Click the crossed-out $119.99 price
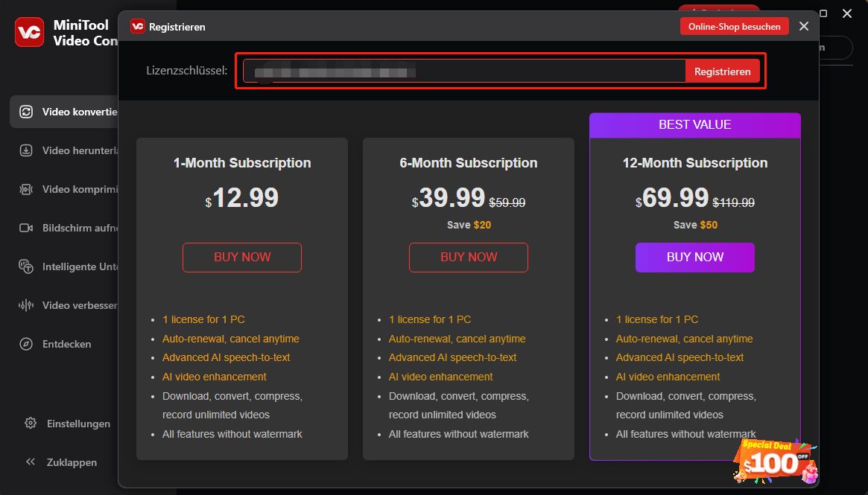This screenshot has width=868, height=495. point(733,202)
